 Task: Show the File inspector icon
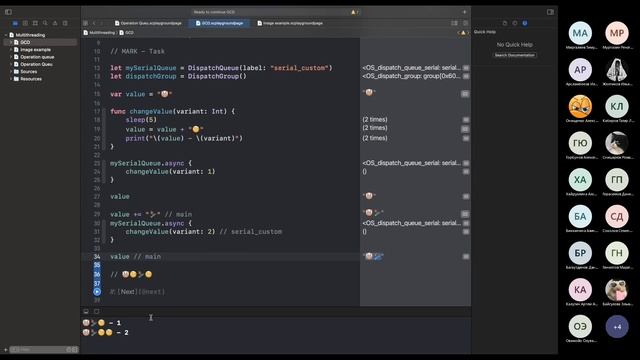(505, 23)
